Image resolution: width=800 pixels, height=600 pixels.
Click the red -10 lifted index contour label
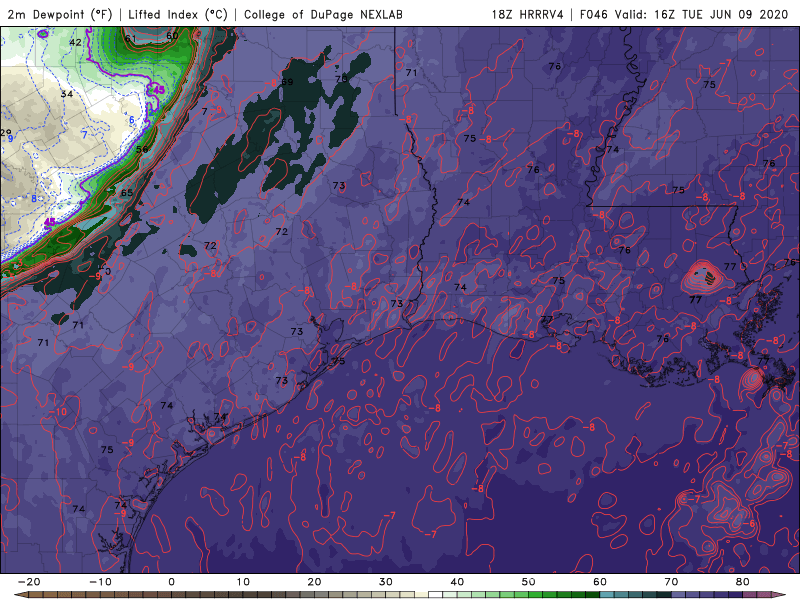pyautogui.click(x=58, y=412)
